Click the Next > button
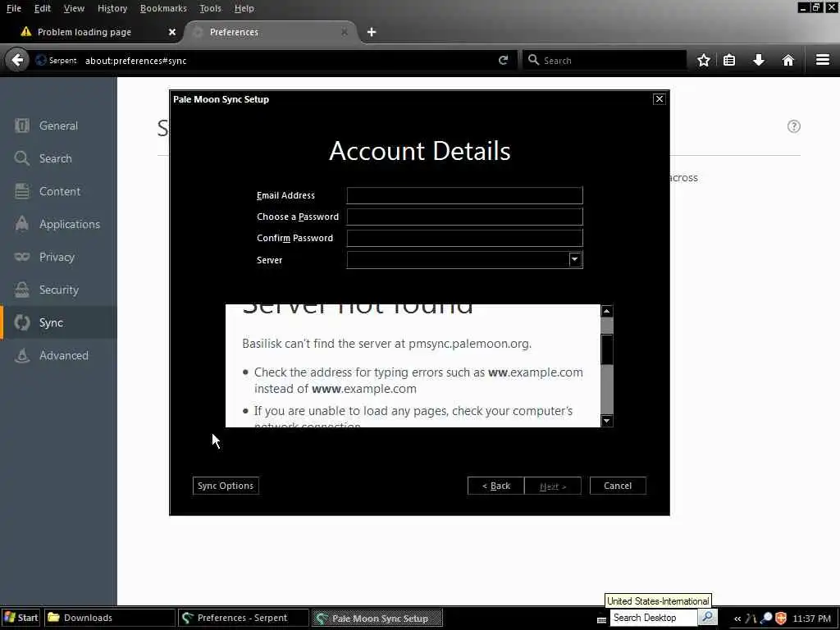The width and height of the screenshot is (840, 630). (553, 486)
